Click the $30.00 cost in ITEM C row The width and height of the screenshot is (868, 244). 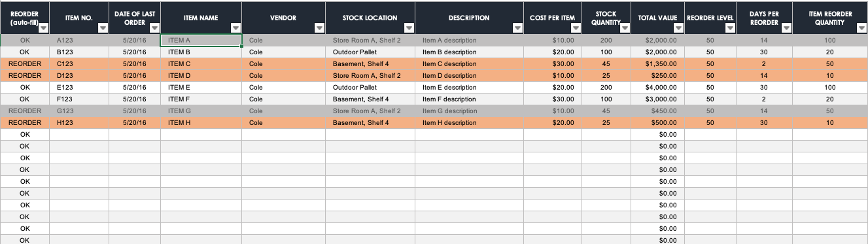pyautogui.click(x=553, y=63)
